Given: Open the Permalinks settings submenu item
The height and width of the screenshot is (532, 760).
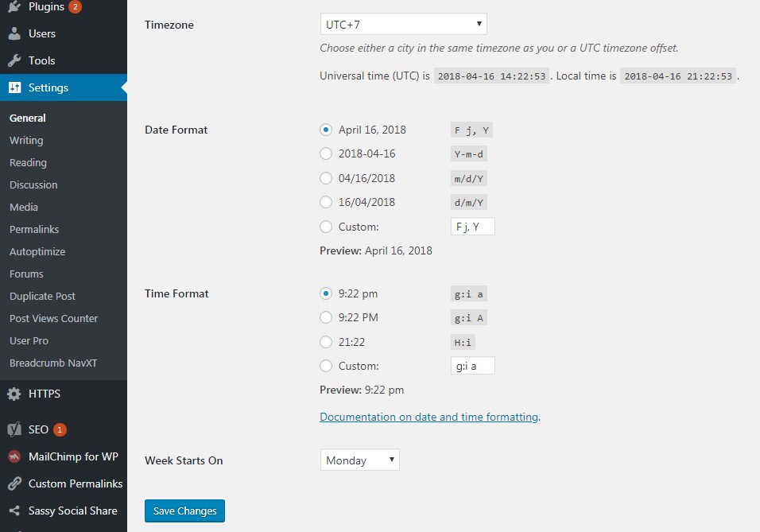Looking at the screenshot, I should coord(34,229).
